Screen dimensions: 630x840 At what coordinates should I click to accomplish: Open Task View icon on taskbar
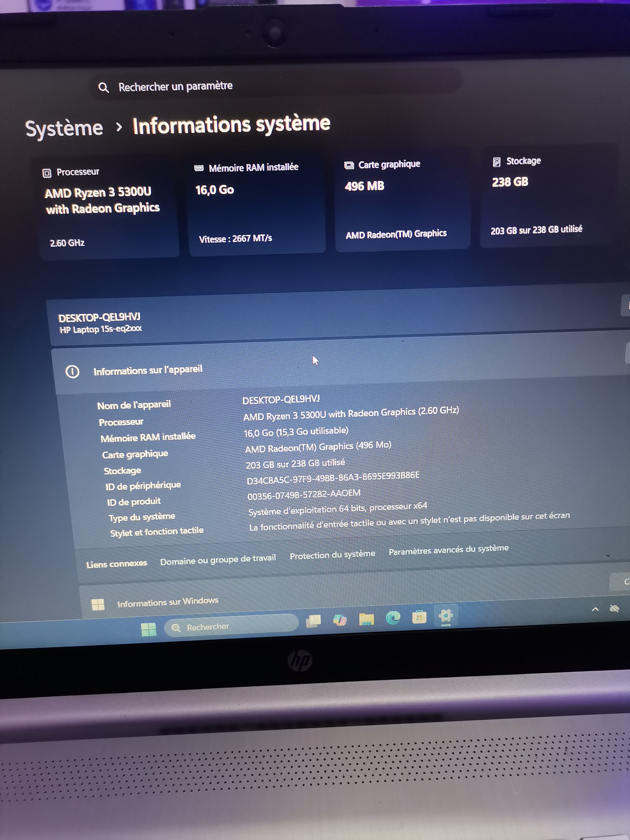(313, 621)
